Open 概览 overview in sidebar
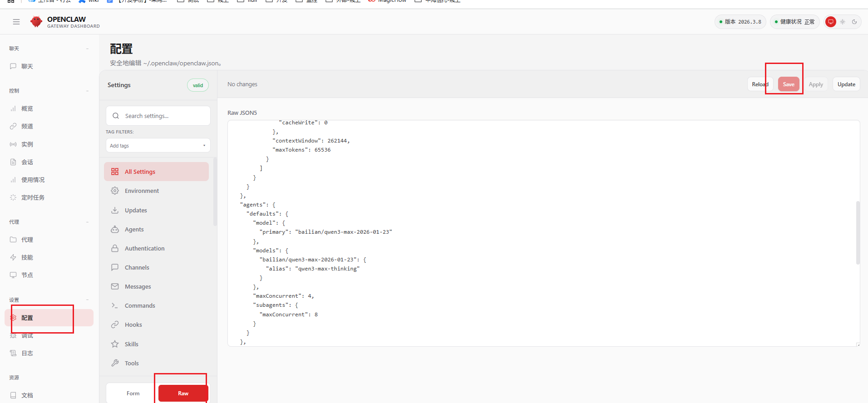The width and height of the screenshot is (868, 403). click(x=49, y=108)
